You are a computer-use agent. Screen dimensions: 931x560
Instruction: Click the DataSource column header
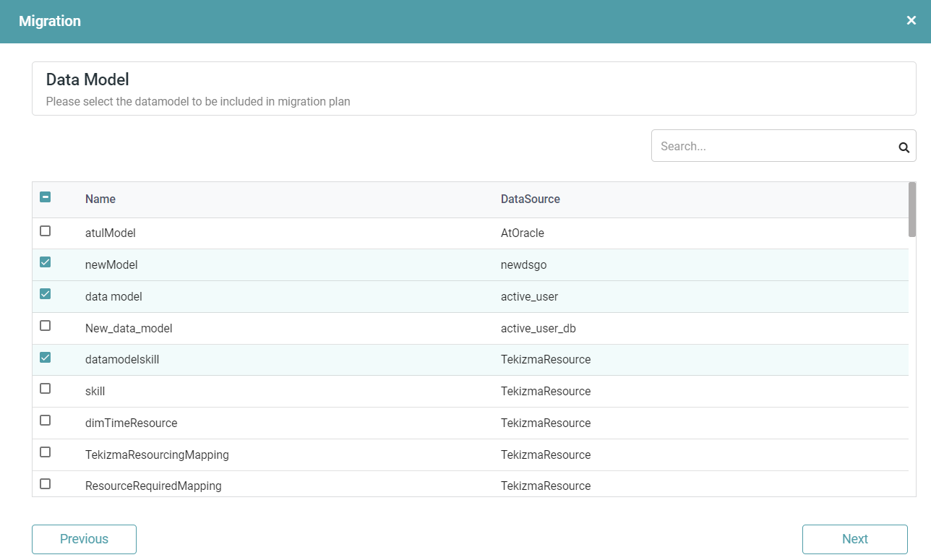tap(530, 199)
